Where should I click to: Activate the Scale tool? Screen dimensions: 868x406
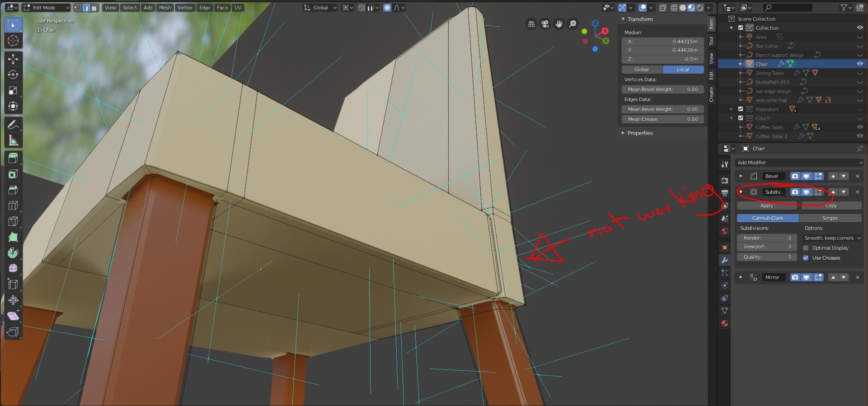13,90
